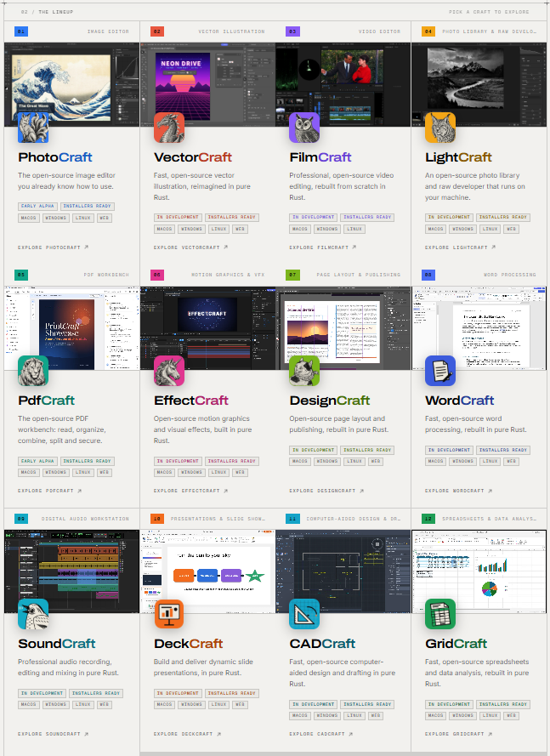
Task: Open the WordCraft document screenshot
Action: pyautogui.click(x=479, y=328)
